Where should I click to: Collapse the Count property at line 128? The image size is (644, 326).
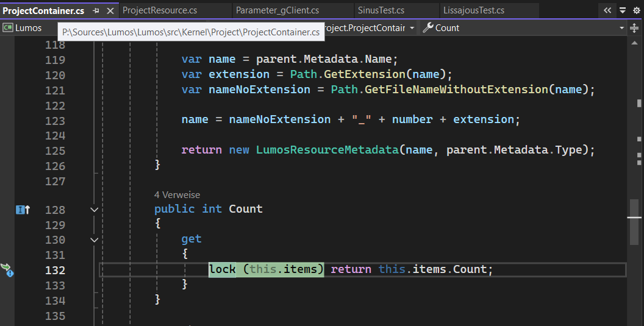[x=94, y=209]
